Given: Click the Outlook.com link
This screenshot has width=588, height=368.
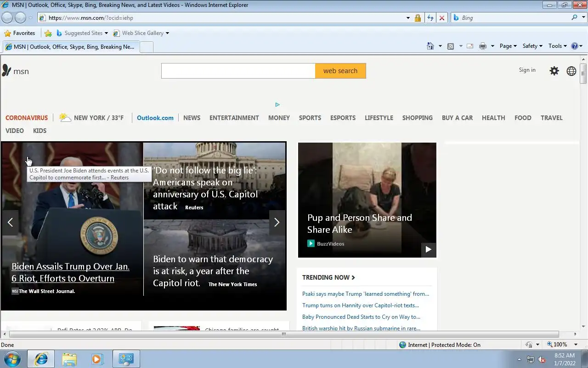Looking at the screenshot, I should pos(155,118).
